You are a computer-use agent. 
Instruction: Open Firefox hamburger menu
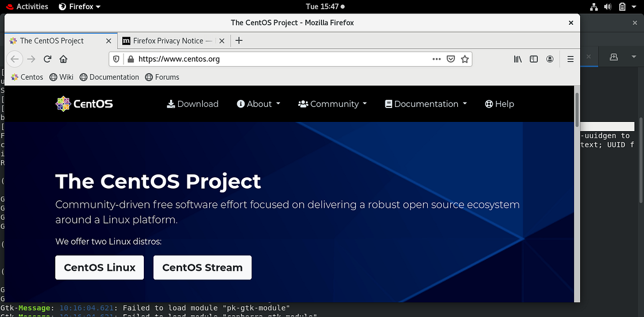click(570, 59)
